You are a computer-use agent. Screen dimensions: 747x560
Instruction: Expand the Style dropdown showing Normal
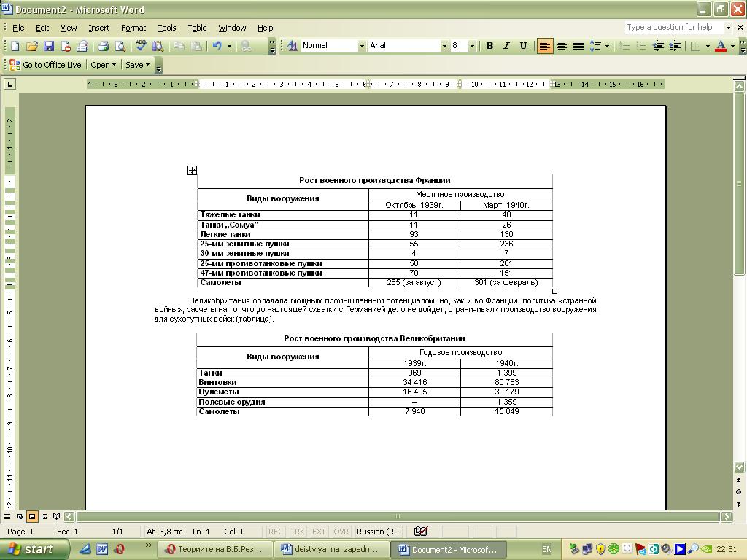tap(361, 46)
